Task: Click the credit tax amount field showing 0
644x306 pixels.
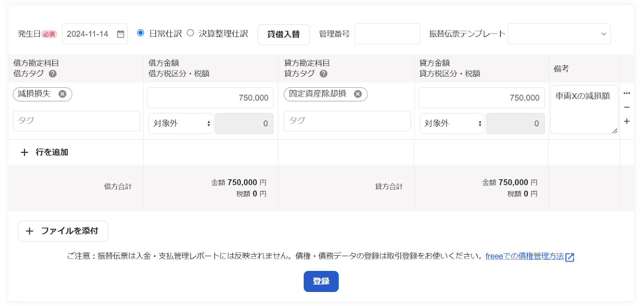Action: 515,123
